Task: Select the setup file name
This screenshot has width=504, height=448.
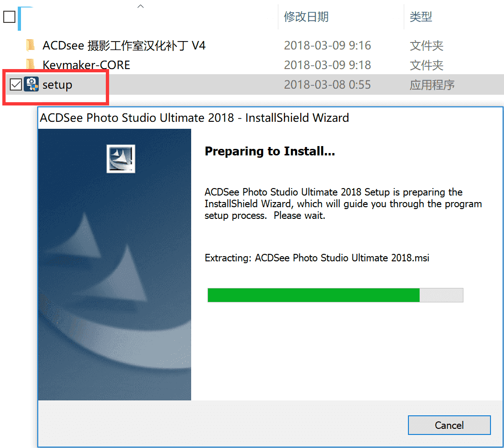Action: point(57,84)
